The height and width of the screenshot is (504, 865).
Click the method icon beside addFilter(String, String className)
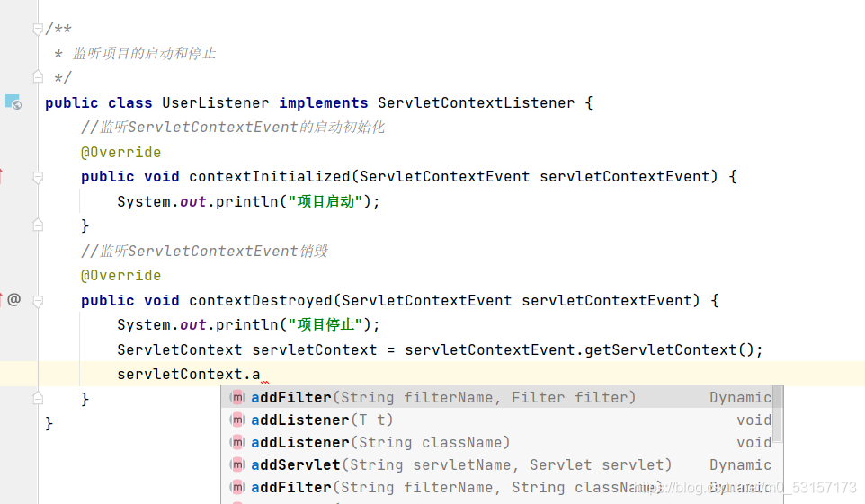click(x=237, y=488)
